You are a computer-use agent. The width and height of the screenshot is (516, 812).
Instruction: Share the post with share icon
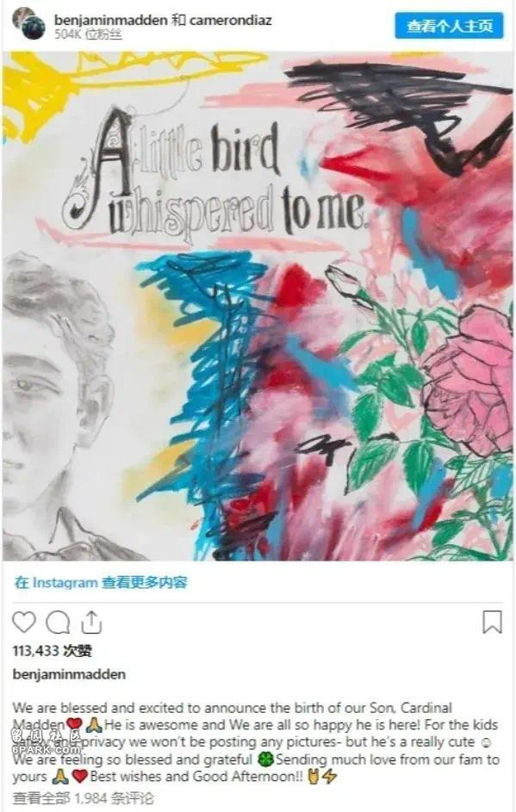(x=91, y=622)
